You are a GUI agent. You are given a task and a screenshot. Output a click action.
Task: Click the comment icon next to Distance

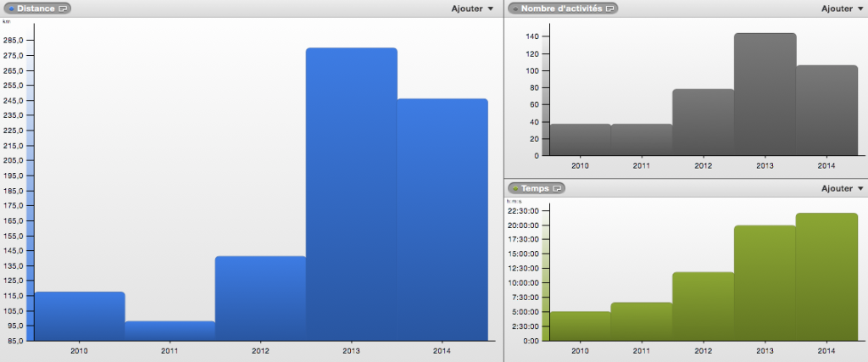(63, 8)
